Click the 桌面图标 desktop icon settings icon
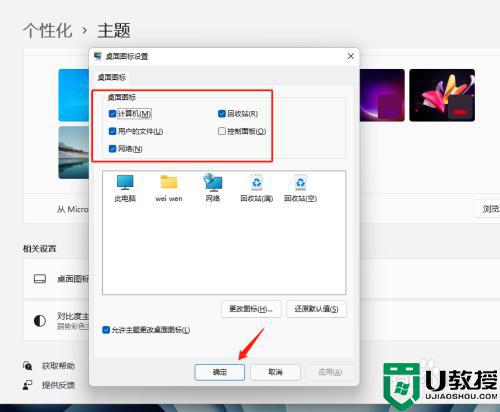500x412 pixels. point(40,279)
